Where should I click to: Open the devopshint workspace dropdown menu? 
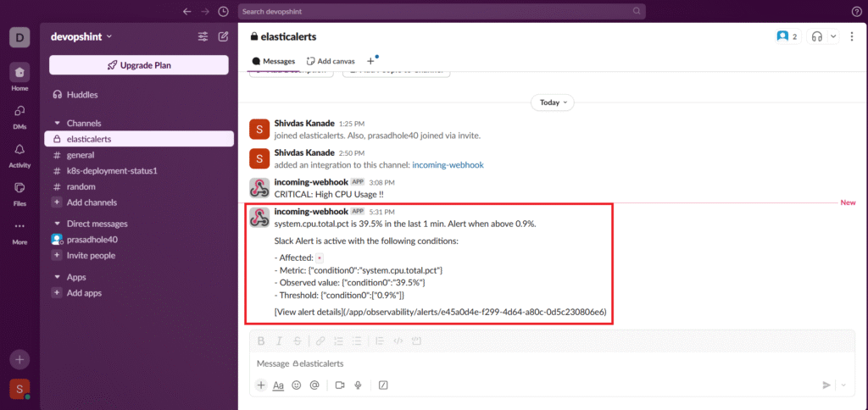pyautogui.click(x=81, y=36)
